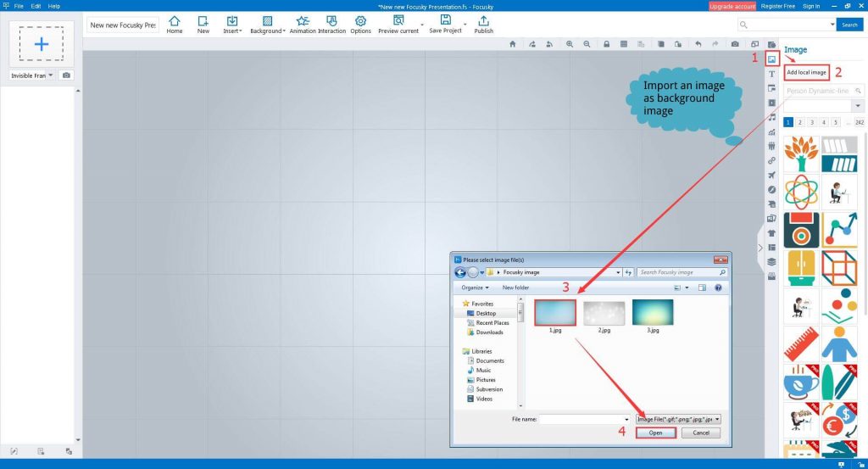Click the undo arrow icon
Viewport: 868px width, 469px height.
pos(698,44)
